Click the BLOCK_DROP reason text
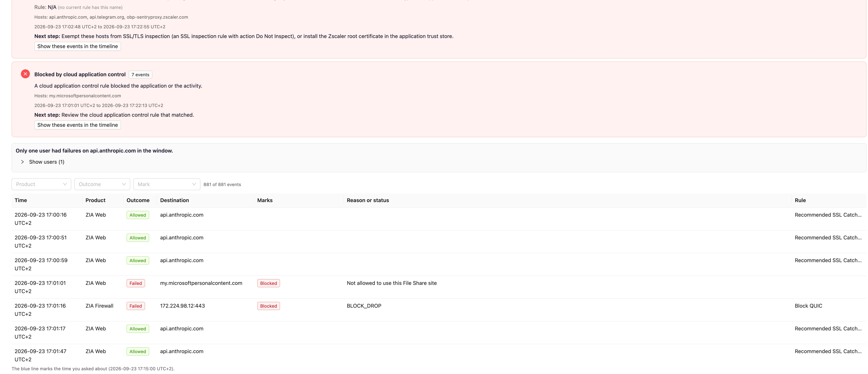Screen dimensions: 868x374 coord(364,306)
